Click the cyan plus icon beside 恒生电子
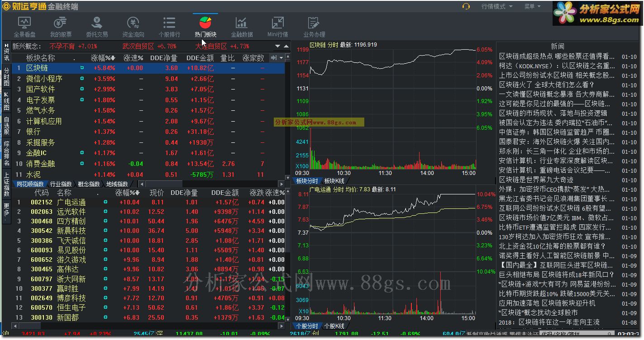 pos(105,307)
